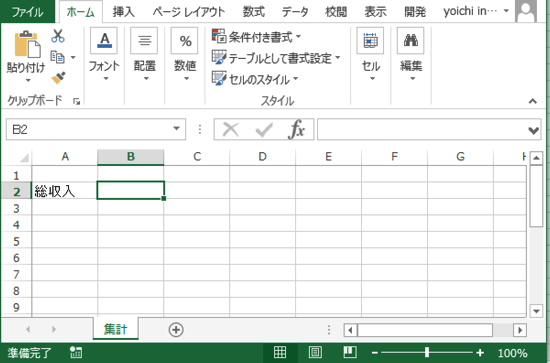
Task: Zoom out with the minus button
Action: point(375,352)
